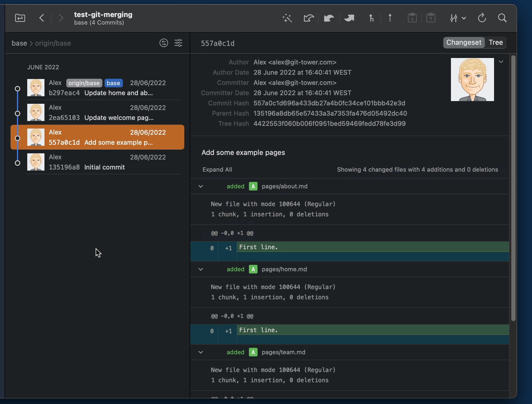Collapse the pages/home.md diff
The width and height of the screenshot is (532, 404).
[201, 269]
